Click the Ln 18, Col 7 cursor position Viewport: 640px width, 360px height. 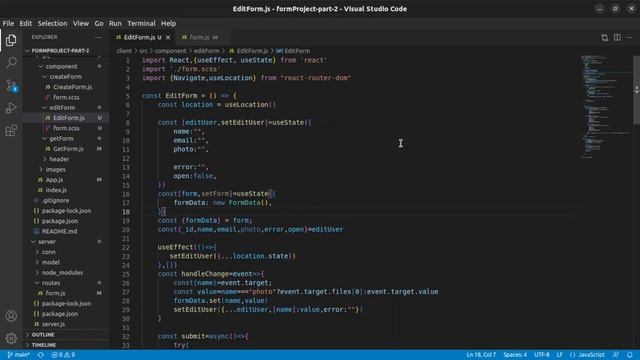click(481, 355)
